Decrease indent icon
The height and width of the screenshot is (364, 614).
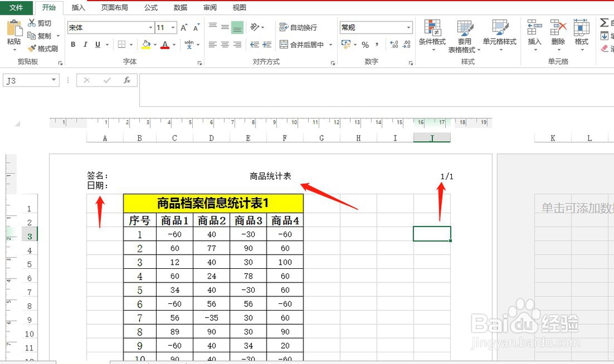pyautogui.click(x=255, y=45)
